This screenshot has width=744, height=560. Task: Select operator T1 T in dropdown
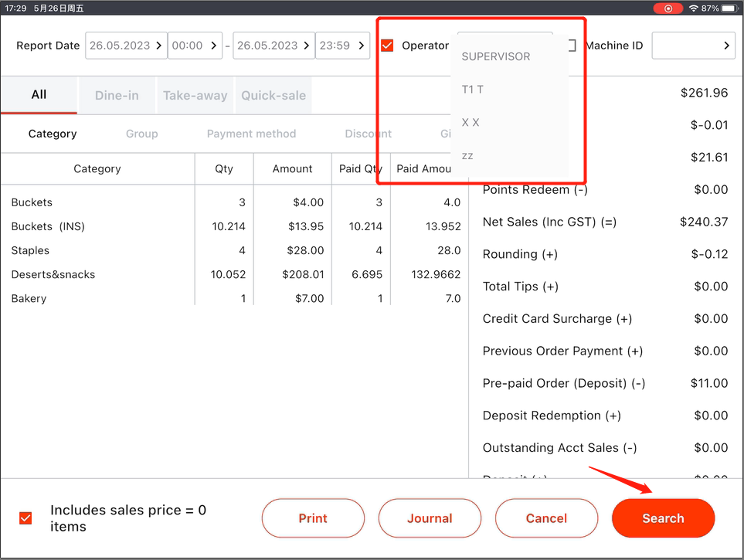pyautogui.click(x=473, y=90)
